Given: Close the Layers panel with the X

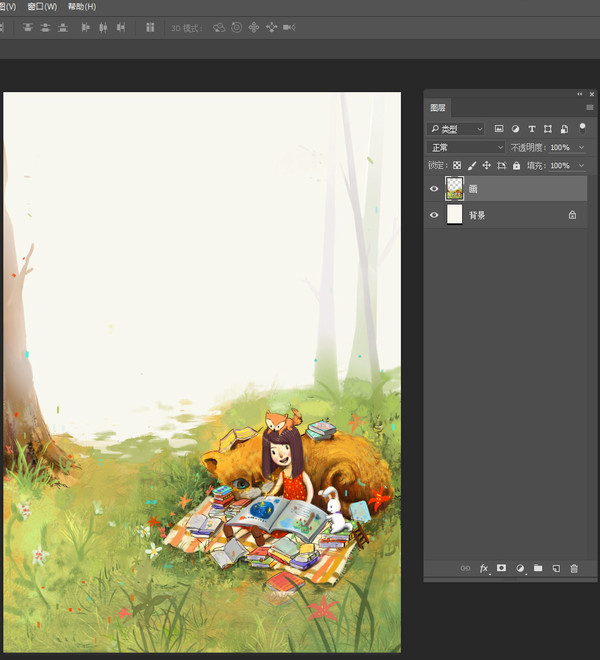Looking at the screenshot, I should click(x=592, y=94).
